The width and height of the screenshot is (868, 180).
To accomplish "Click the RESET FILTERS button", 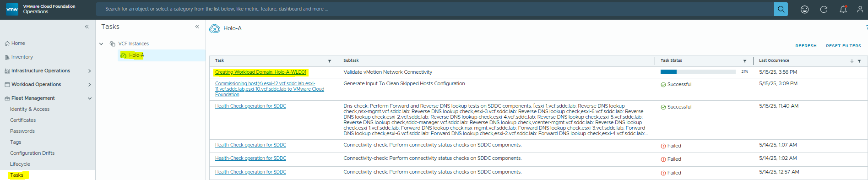I will pos(843,46).
